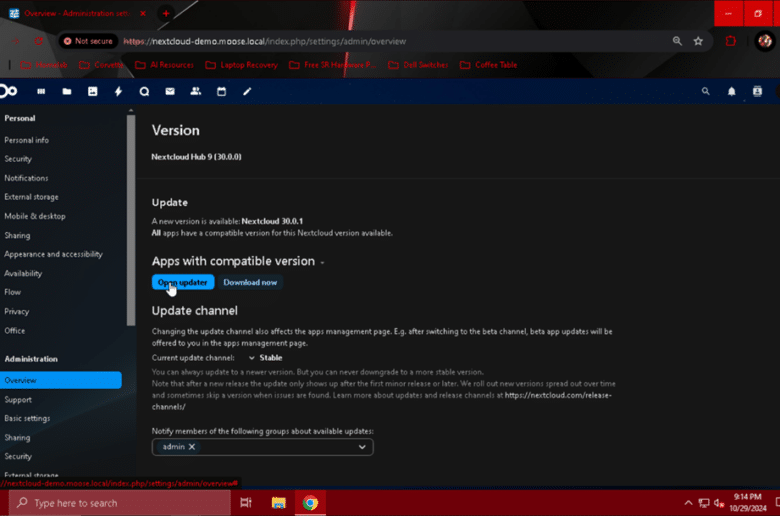Click the Chrome taskbar icon
780x516 pixels.
tap(310, 503)
